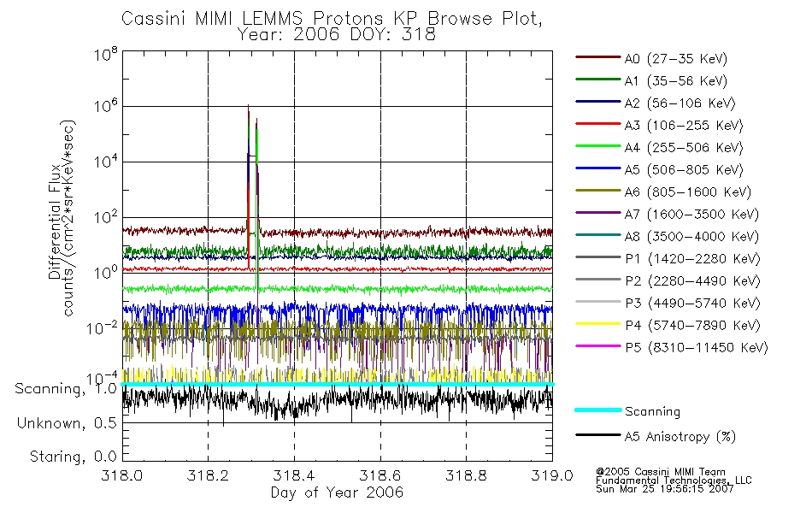
Task: Click the Scanning legend label
Action: (x=652, y=412)
